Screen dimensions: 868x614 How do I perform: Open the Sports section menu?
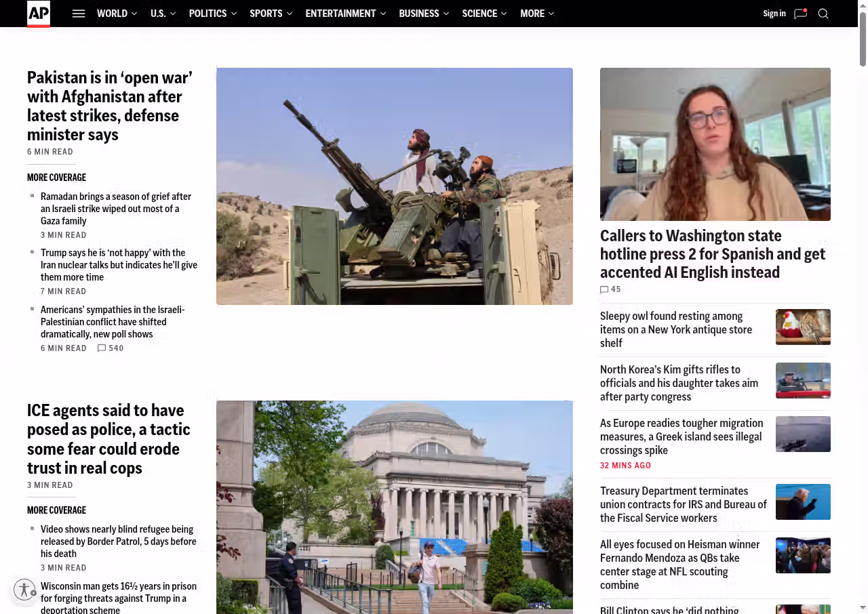271,14
